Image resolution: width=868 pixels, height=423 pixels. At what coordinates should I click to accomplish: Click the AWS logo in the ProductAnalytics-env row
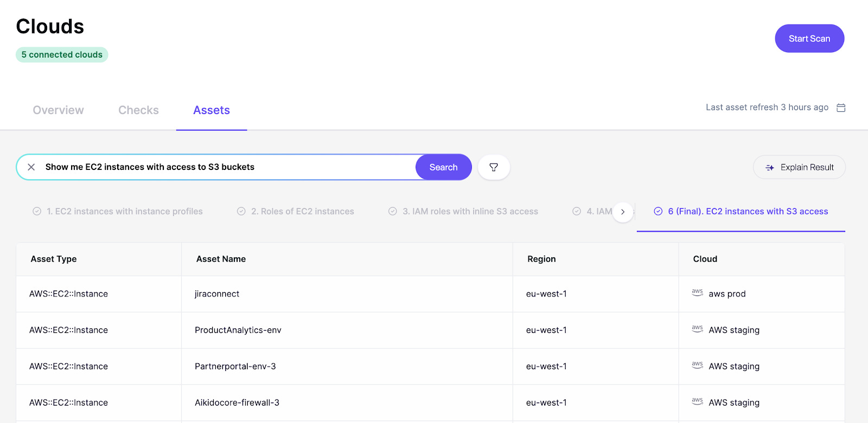pyautogui.click(x=698, y=329)
